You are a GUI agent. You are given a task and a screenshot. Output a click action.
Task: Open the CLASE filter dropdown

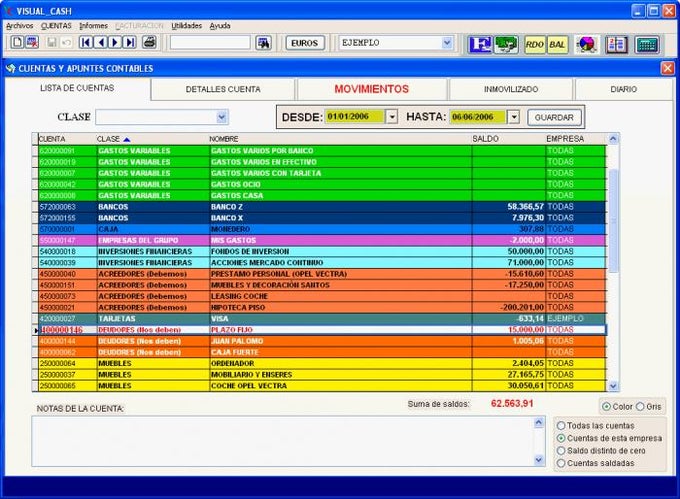(x=222, y=117)
